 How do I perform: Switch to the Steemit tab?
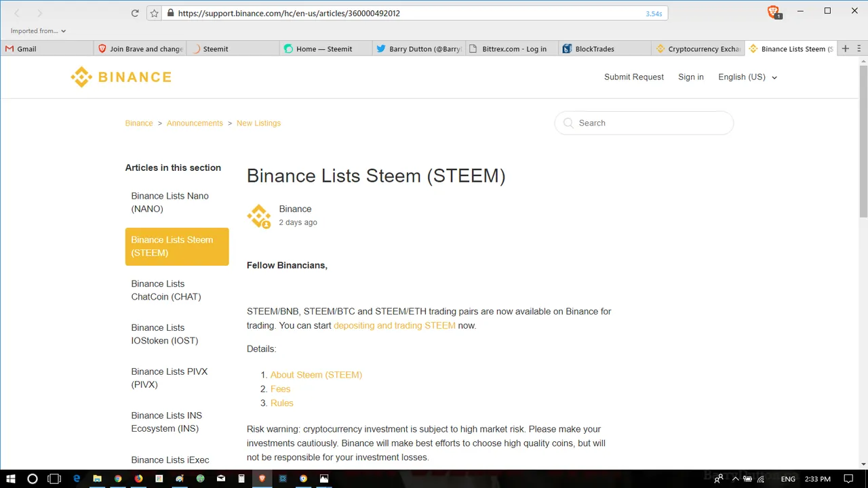(x=233, y=49)
